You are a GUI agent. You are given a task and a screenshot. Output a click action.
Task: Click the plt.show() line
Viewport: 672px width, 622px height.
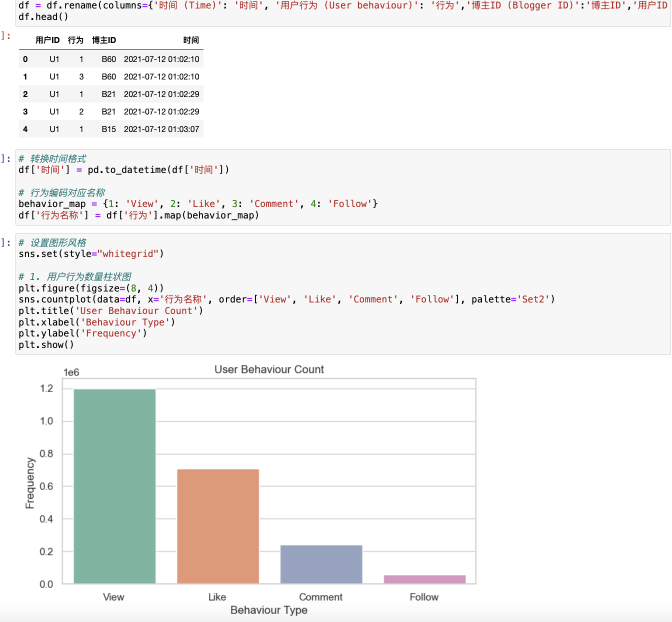[46, 345]
